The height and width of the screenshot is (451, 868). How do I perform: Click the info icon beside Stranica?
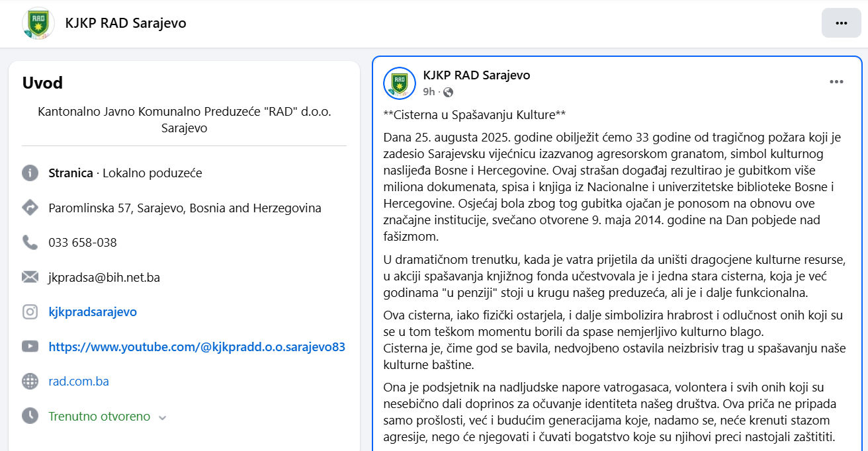(x=30, y=173)
